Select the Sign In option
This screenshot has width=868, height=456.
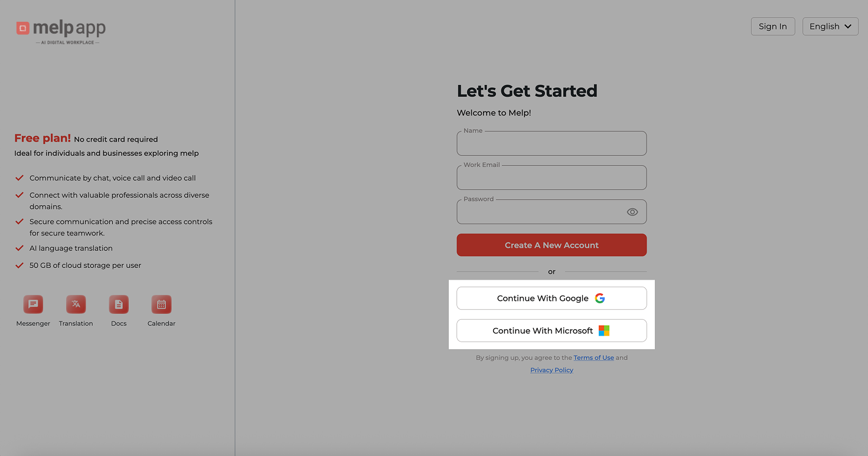point(773,26)
